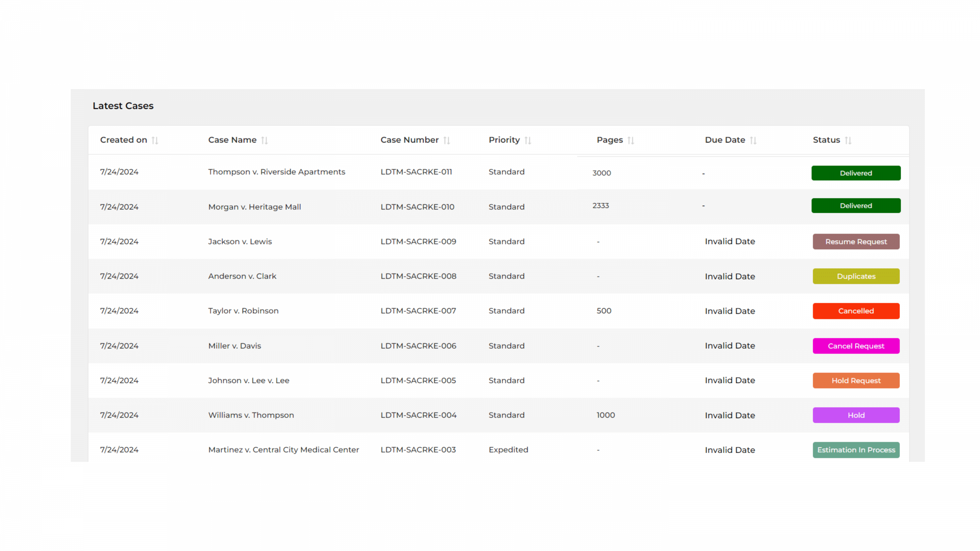Click the 500 pages value
This screenshot has height=551, width=980.
point(604,311)
